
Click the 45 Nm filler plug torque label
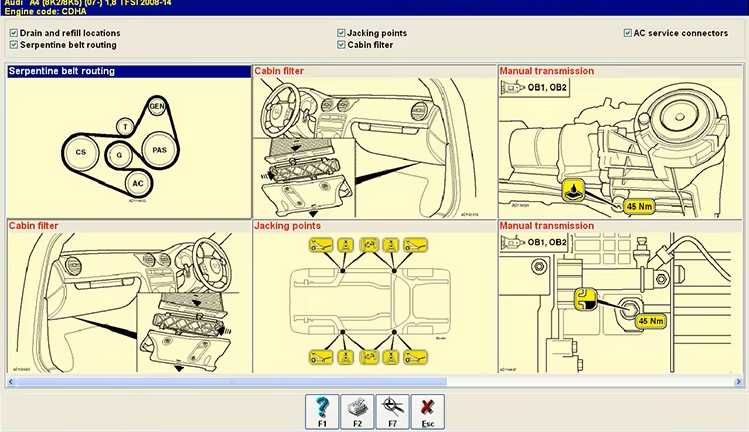pyautogui.click(x=651, y=321)
